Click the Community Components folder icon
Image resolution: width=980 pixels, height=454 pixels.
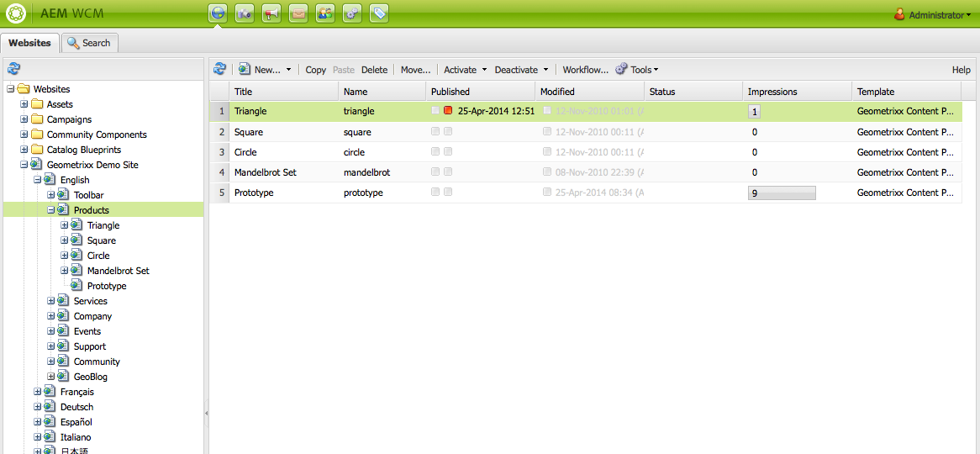(x=37, y=135)
